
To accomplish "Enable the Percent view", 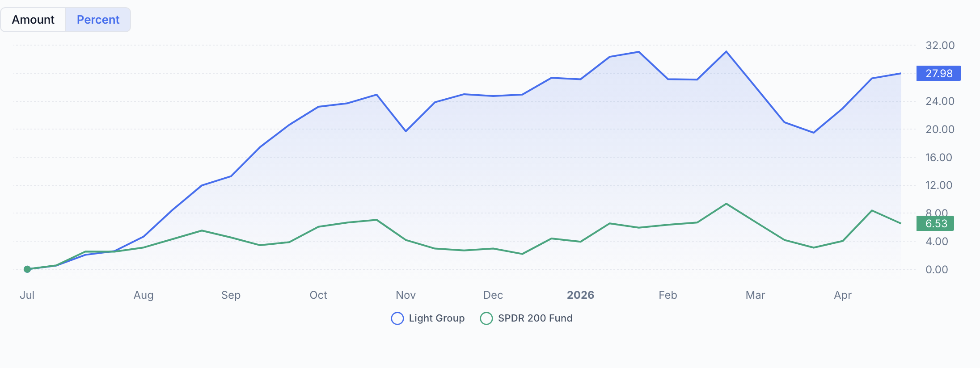I will click(98, 19).
